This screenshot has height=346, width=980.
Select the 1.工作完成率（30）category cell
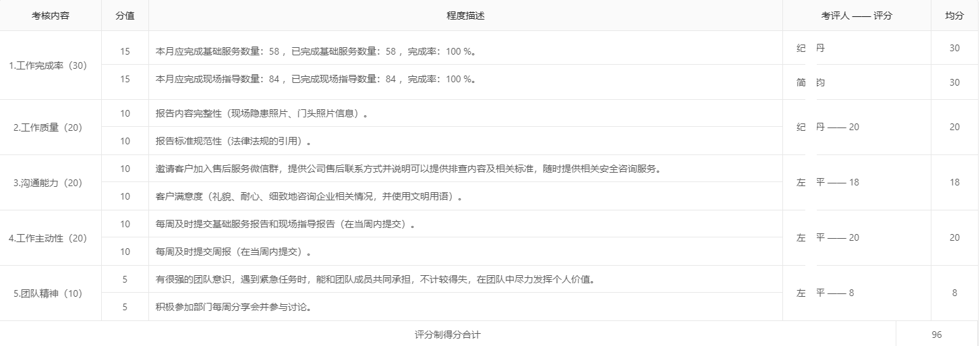[51, 66]
